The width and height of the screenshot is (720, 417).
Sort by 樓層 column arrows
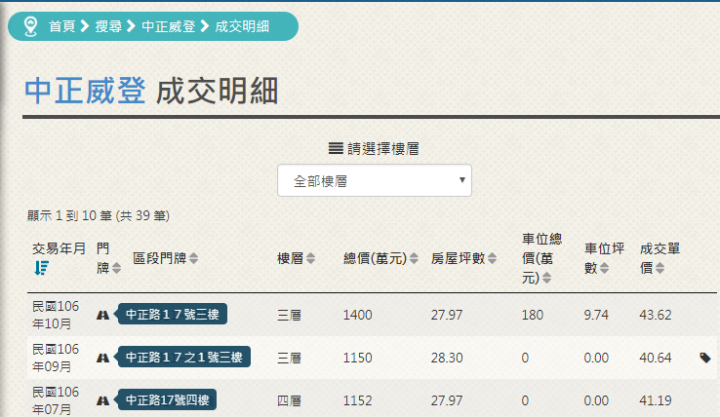click(x=311, y=258)
